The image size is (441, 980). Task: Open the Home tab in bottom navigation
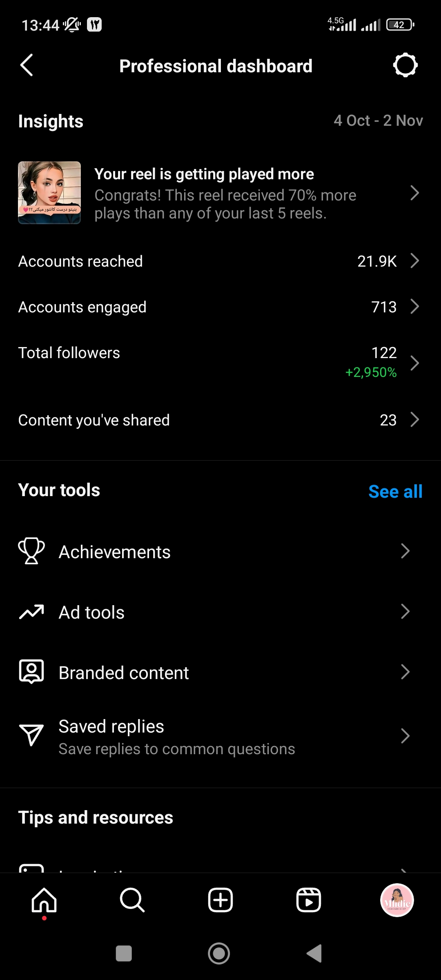pos(44,900)
